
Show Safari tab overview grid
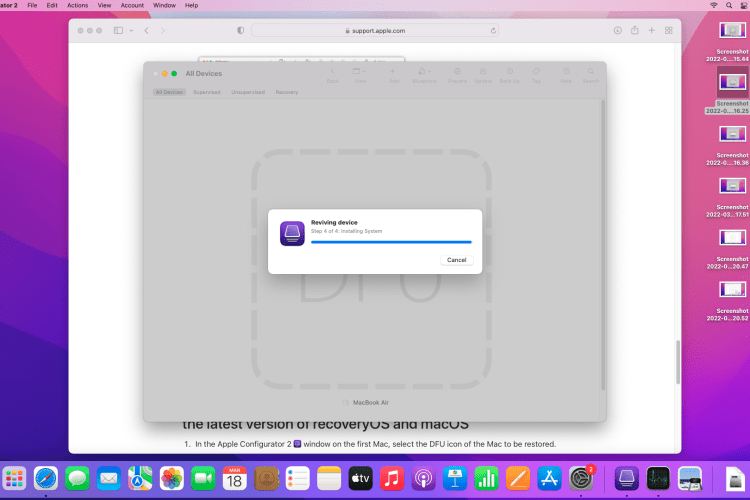[x=669, y=30]
